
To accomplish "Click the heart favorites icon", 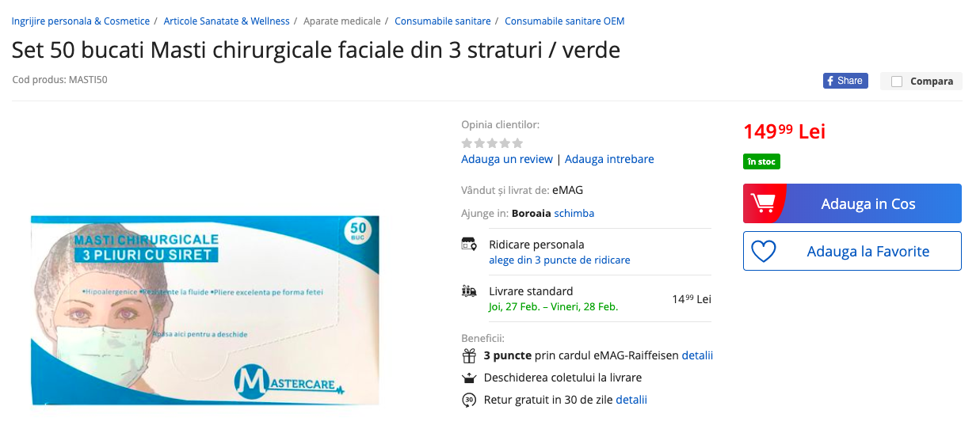I will point(764,252).
